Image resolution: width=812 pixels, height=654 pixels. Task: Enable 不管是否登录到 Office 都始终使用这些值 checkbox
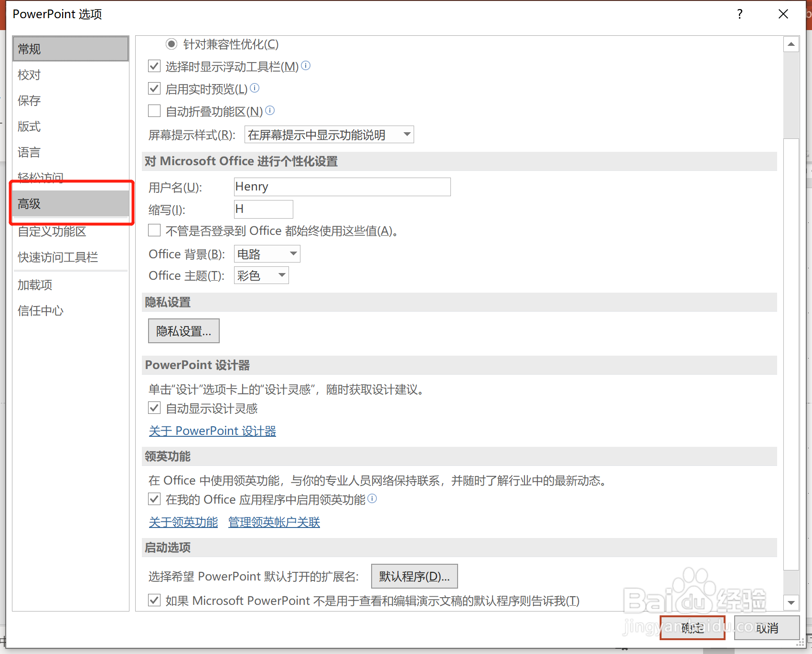pos(154,231)
